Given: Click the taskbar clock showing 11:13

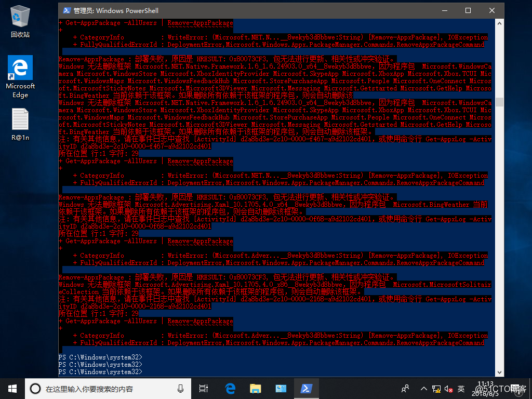Looking at the screenshot, I should pos(485,389).
